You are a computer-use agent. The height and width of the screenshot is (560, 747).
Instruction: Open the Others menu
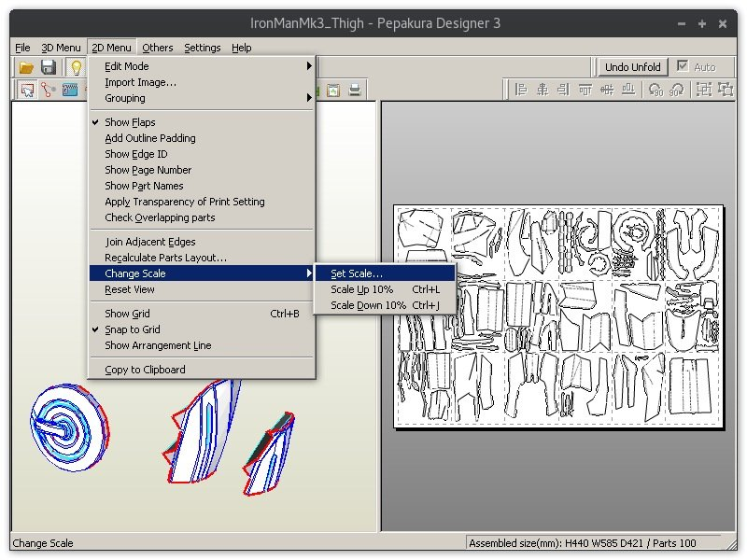(x=158, y=48)
